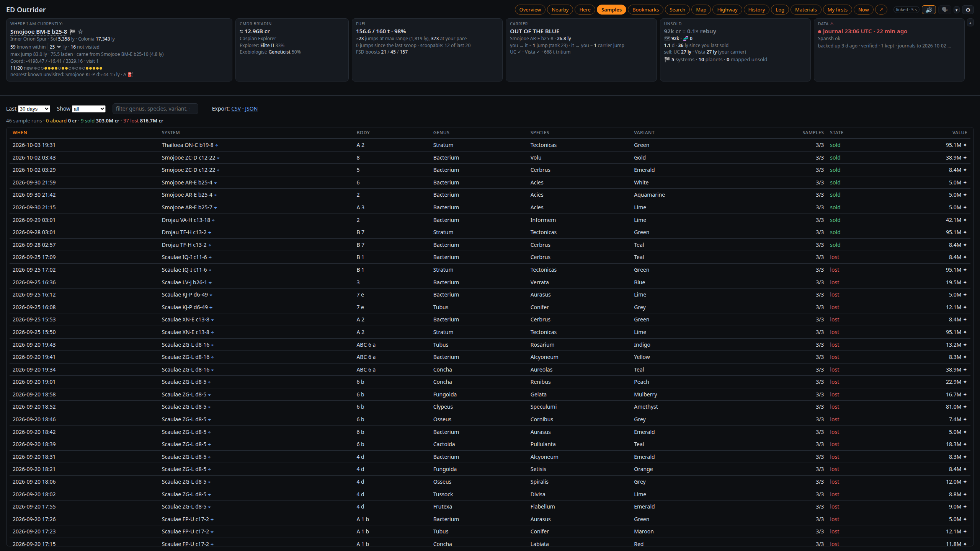The image size is (980, 551).
Task: Click the star icon beside the 42.1M value
Action: [x=965, y=220]
